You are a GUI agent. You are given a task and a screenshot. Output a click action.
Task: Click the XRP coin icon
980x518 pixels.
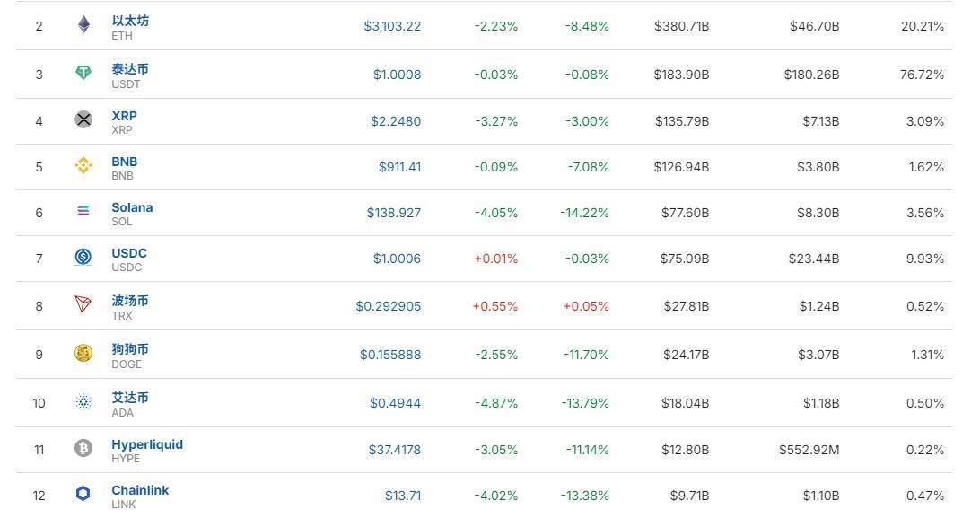coord(83,119)
